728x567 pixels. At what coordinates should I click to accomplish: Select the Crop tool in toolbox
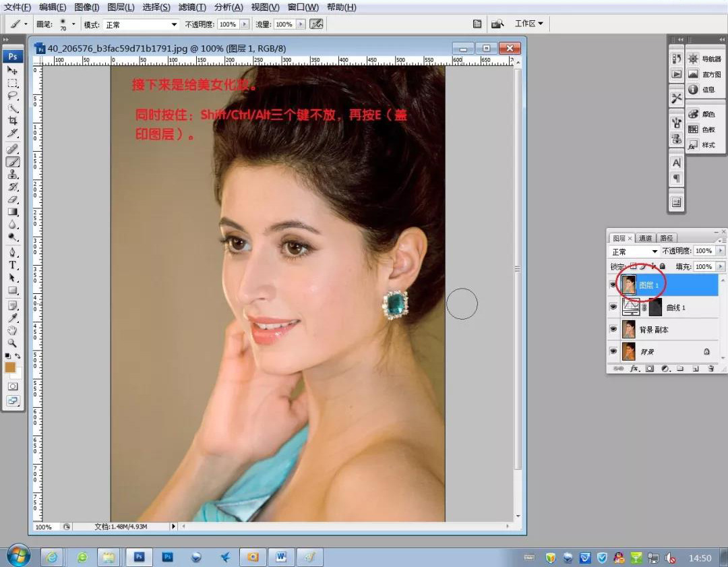pyautogui.click(x=12, y=121)
